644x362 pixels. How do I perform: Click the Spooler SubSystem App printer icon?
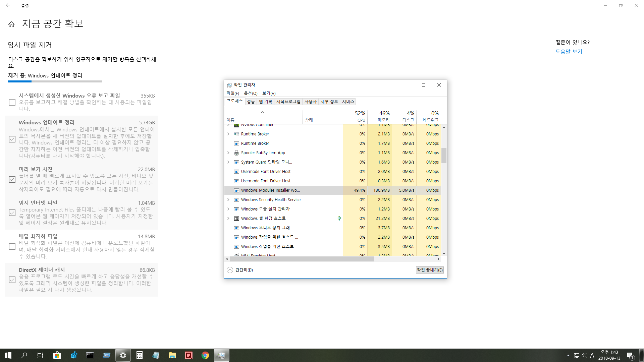[236, 153]
